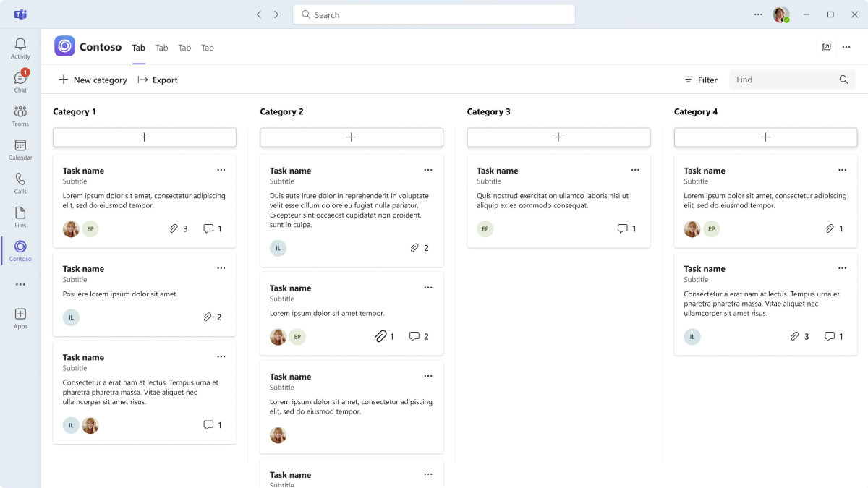Image resolution: width=868 pixels, height=488 pixels.
Task: Click the search magnifier in Find box
Action: pyautogui.click(x=843, y=80)
